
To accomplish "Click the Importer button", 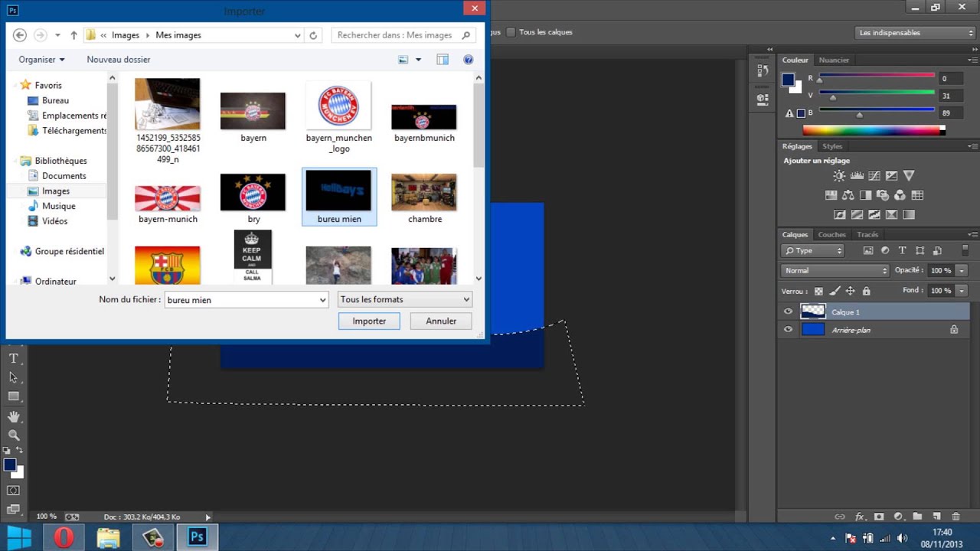I will point(369,321).
